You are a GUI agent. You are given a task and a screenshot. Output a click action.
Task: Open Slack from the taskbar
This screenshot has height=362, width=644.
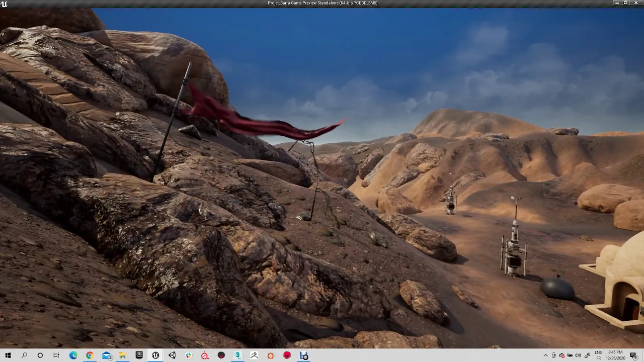tap(189, 355)
